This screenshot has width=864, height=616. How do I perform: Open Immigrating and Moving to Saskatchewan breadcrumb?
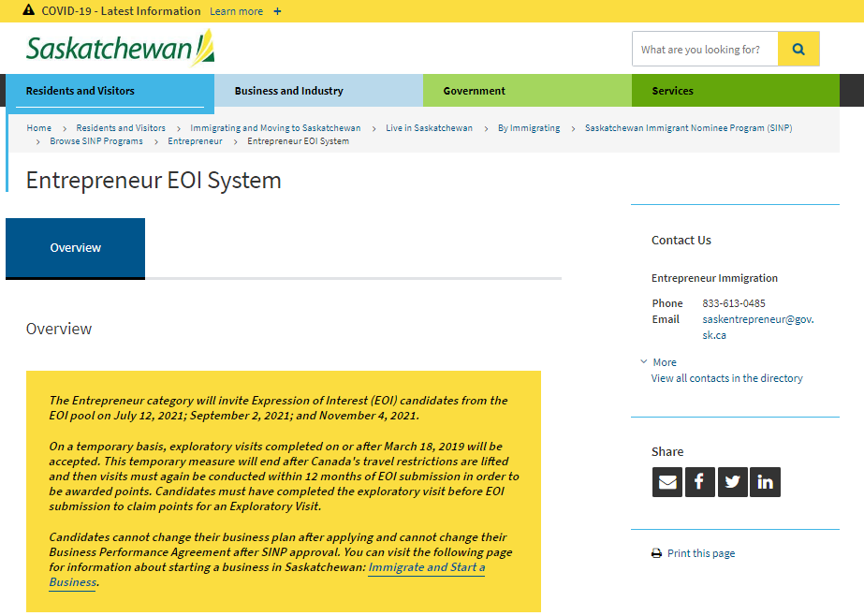pos(275,128)
